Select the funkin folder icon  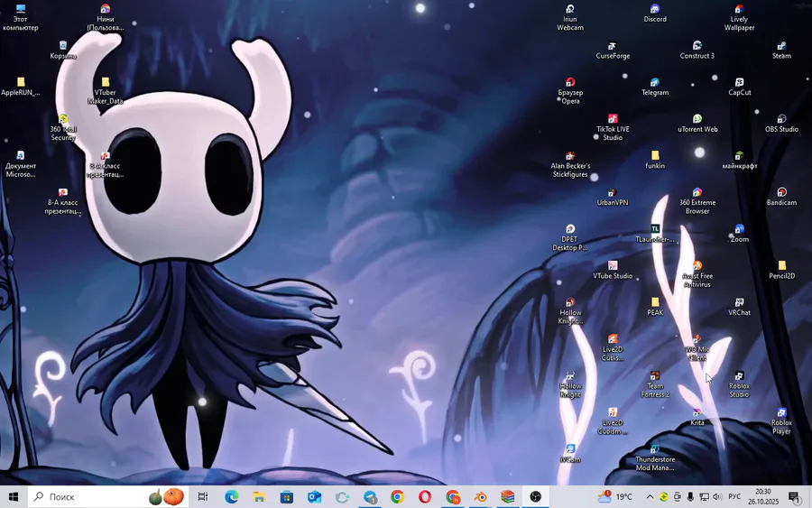(x=655, y=160)
